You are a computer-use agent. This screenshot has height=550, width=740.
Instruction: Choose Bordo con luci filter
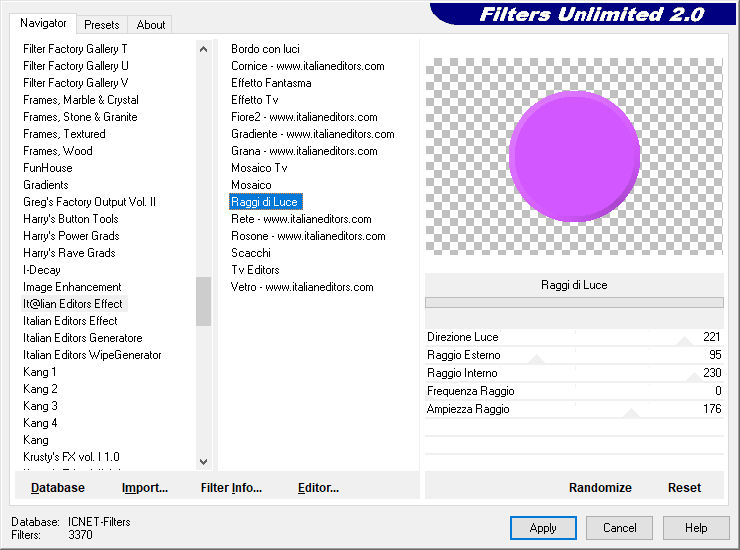pos(265,49)
